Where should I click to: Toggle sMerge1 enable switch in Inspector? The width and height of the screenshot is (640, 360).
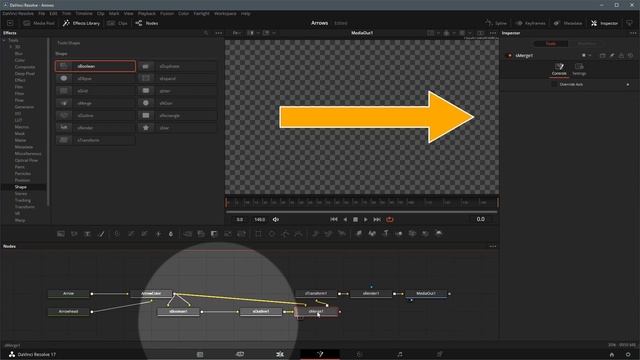tap(509, 56)
